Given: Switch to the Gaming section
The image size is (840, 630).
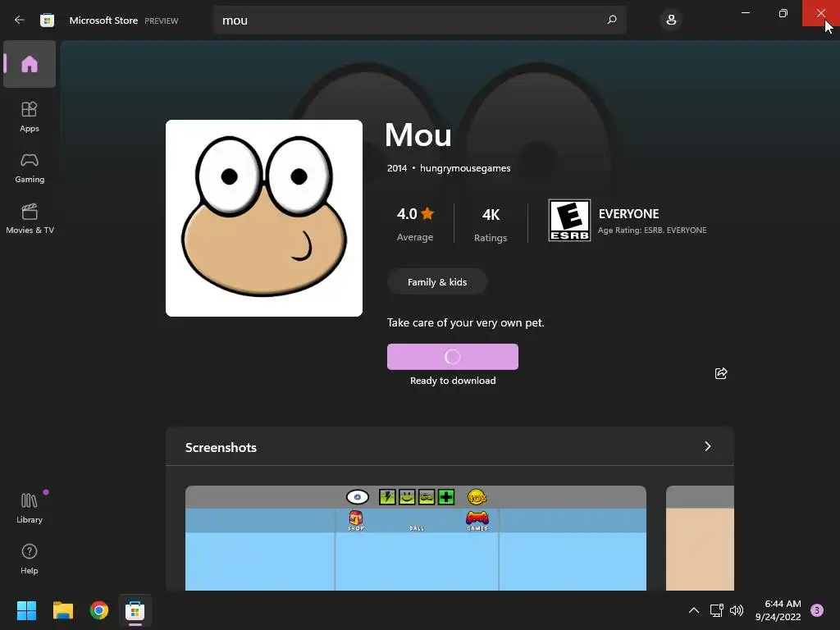Looking at the screenshot, I should point(30,167).
